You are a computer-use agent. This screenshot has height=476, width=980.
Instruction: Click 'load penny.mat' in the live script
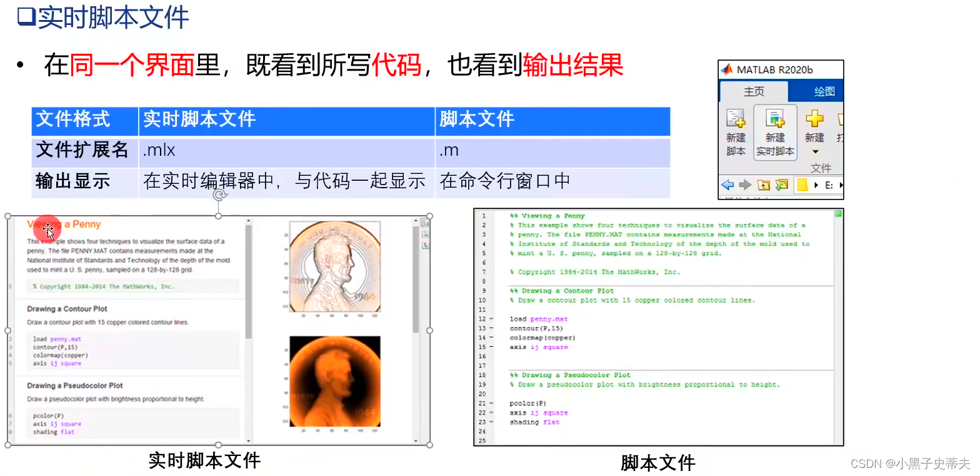point(57,339)
